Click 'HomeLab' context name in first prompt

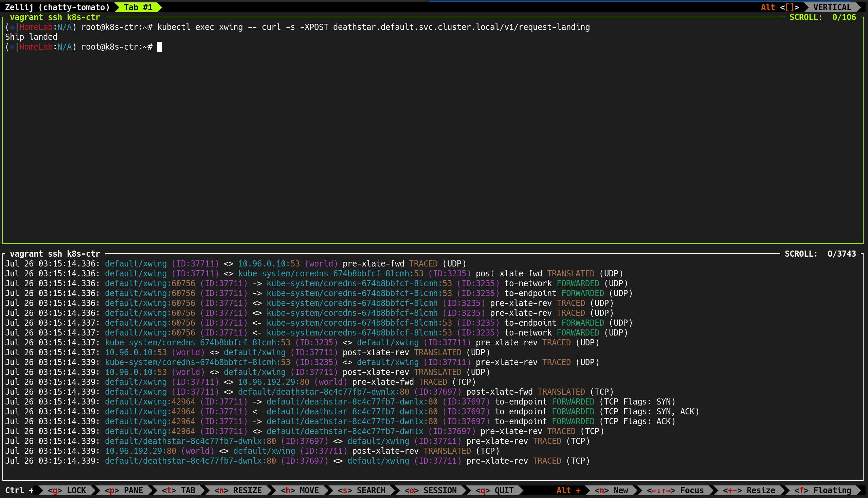pos(36,27)
